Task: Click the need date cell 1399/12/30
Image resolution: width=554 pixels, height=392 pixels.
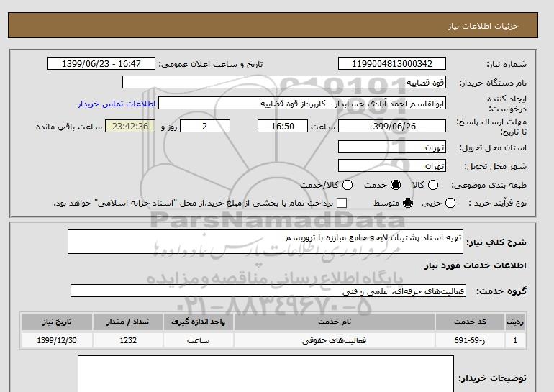Action: pos(57,340)
